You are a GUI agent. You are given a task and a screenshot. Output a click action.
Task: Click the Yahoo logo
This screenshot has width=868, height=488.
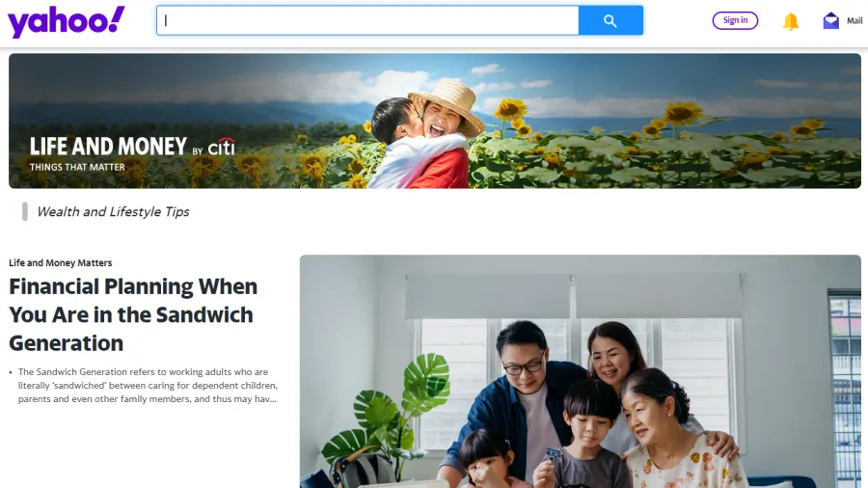click(66, 21)
